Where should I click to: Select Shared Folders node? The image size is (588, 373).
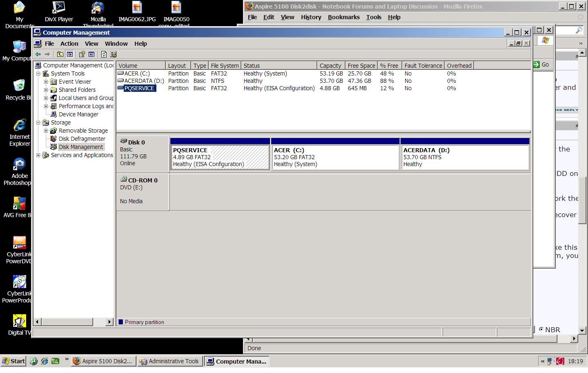pos(77,90)
